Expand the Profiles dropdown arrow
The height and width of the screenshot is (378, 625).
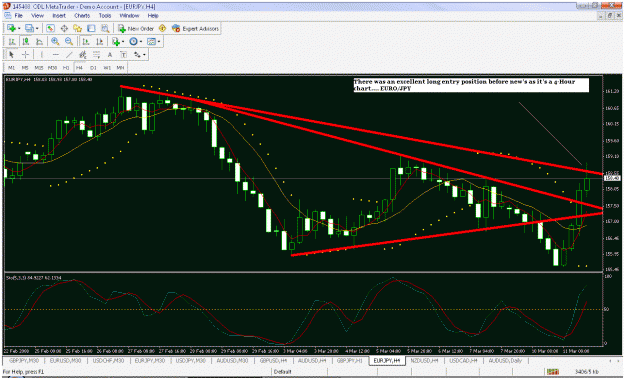pyautogui.click(x=37, y=28)
